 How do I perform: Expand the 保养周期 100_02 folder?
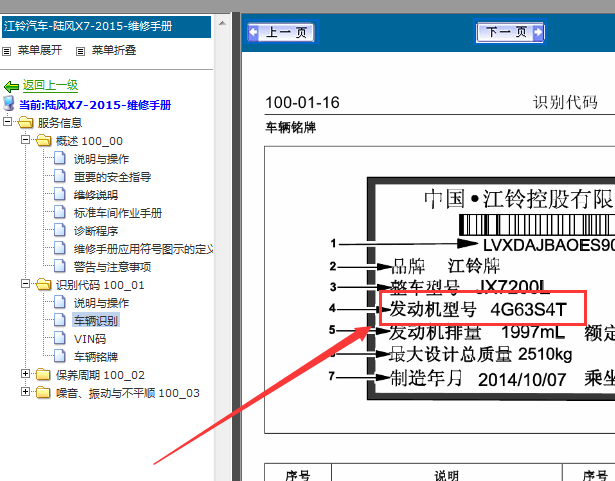(x=25, y=374)
